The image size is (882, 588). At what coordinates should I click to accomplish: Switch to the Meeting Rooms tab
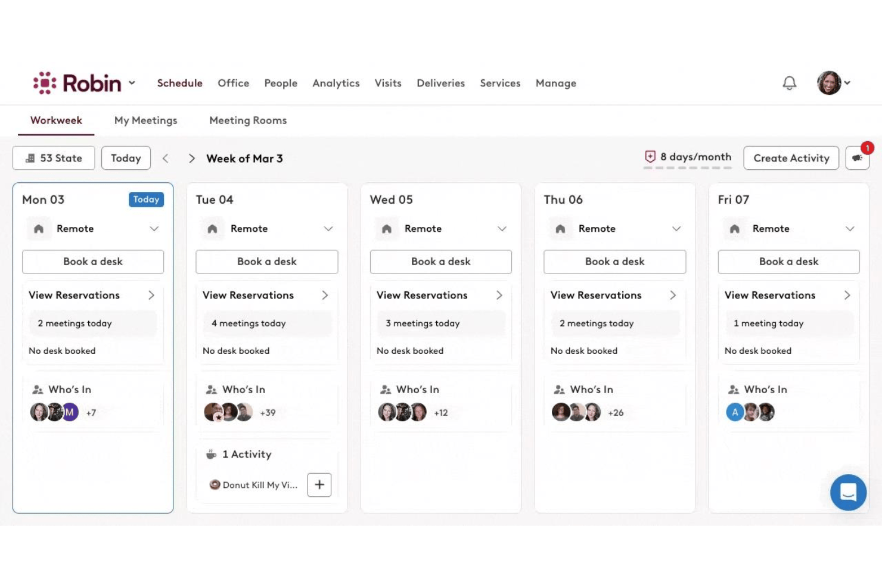[x=248, y=120]
